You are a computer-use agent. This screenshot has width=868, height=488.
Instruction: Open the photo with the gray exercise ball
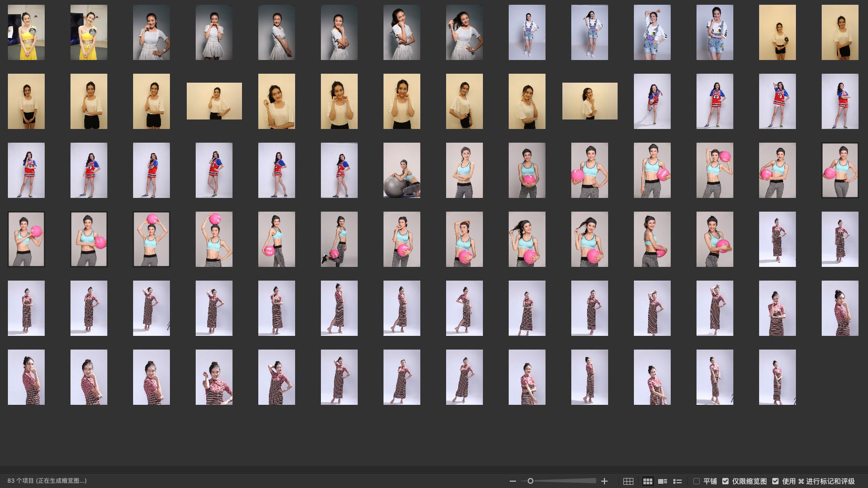(x=402, y=171)
